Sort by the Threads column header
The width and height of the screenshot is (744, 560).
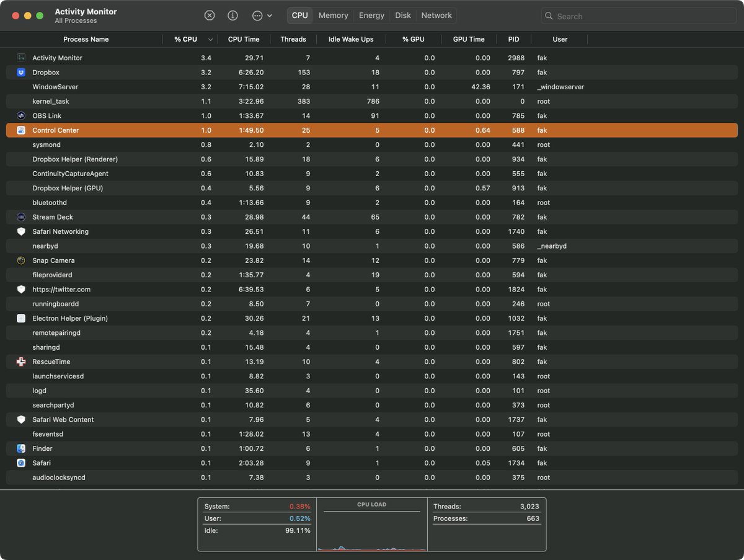[293, 39]
